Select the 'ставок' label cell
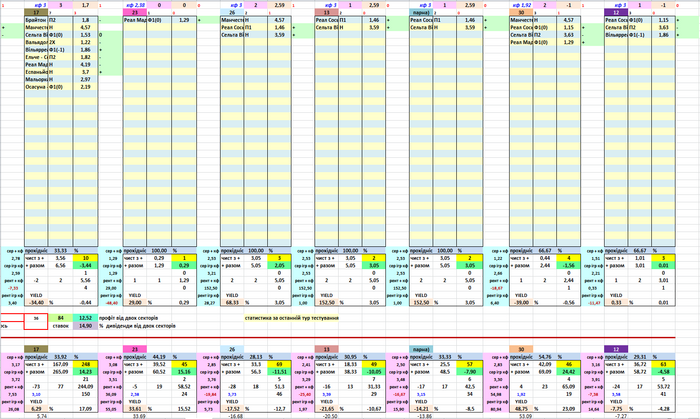 [x=61, y=326]
